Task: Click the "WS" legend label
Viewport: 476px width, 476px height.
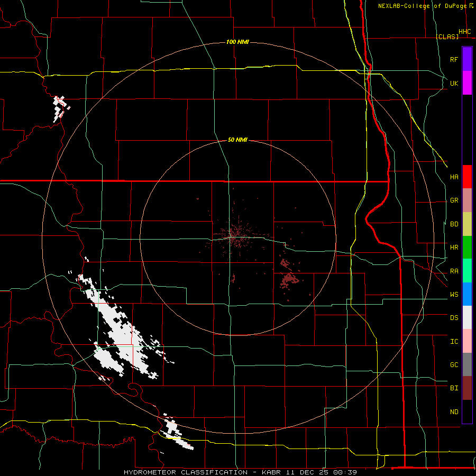Action: coord(454,295)
